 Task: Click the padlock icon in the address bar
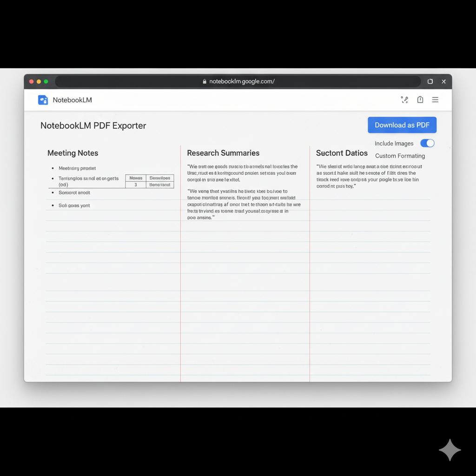[204, 81]
